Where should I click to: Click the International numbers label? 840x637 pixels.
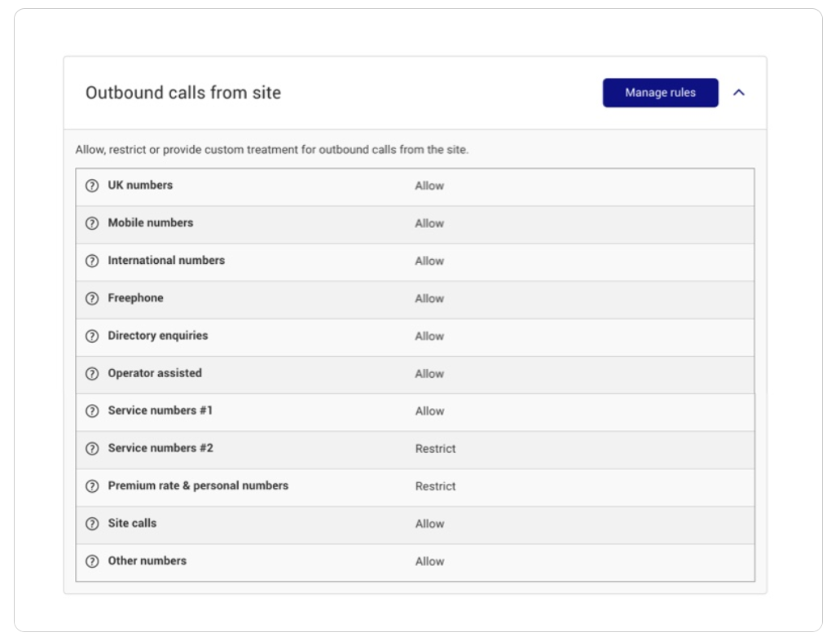point(166,261)
